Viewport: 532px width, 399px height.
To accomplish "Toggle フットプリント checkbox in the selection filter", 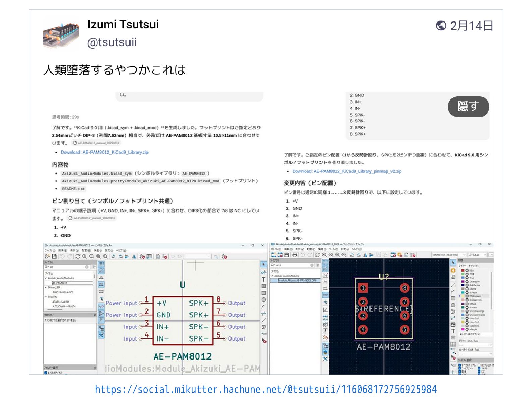I will pyautogui.click(x=460, y=368).
